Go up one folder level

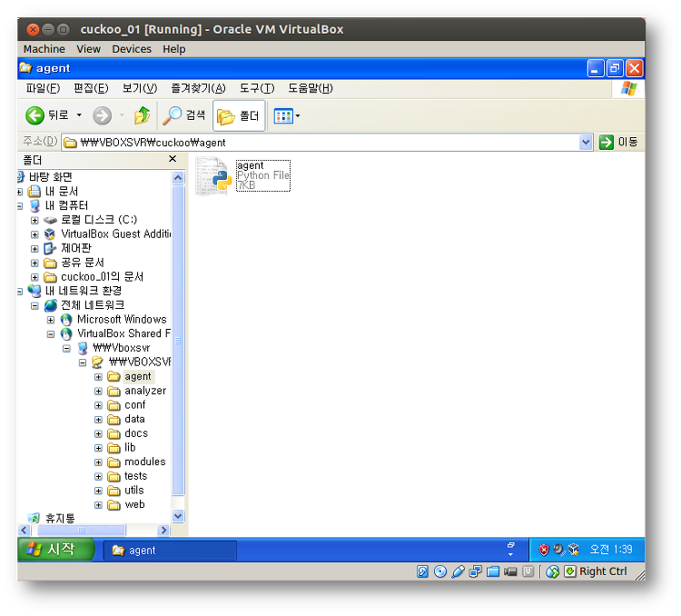[142, 115]
